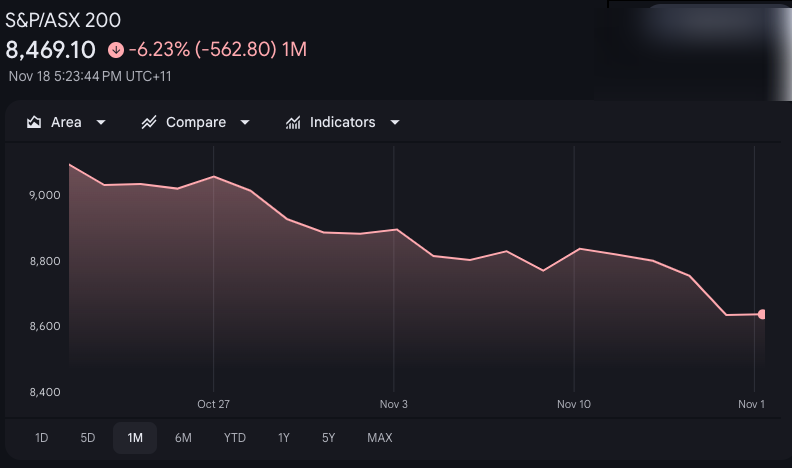This screenshot has height=468, width=792.
Task: Select the 5D time range
Action: [x=88, y=438]
